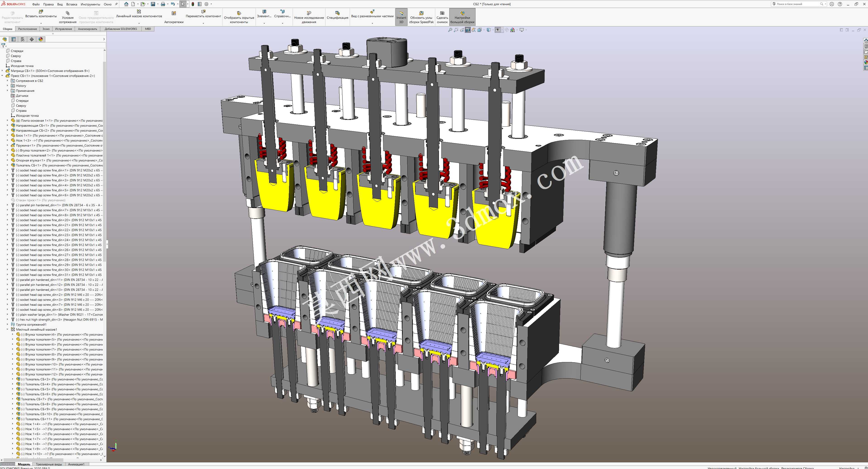Click Edit appearance color sphere icon
The height and width of the screenshot is (469, 868).
[x=507, y=30]
